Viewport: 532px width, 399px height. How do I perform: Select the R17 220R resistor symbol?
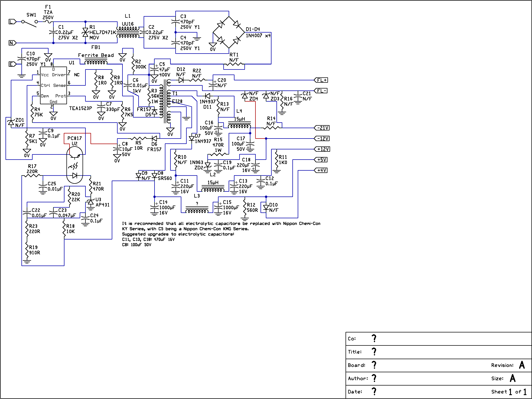(x=32, y=176)
